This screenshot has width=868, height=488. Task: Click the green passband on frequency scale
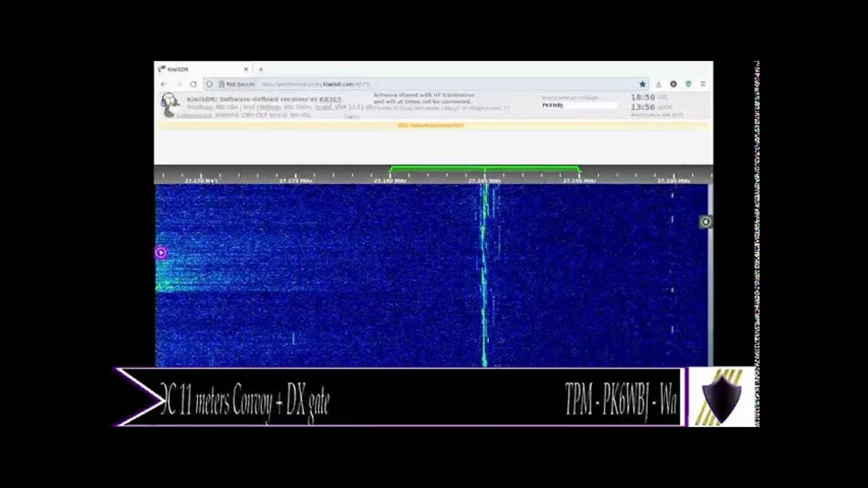point(484,169)
